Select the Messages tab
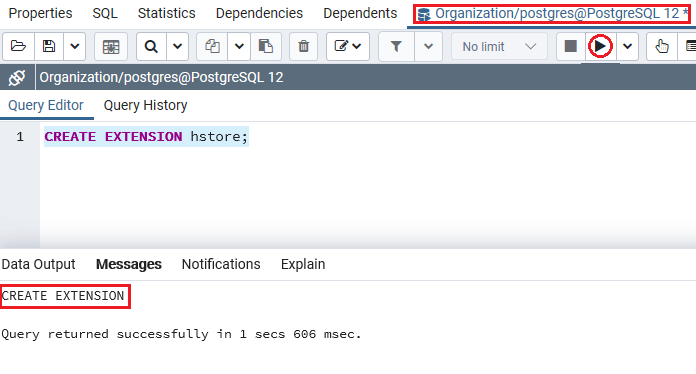The image size is (696, 374). [129, 264]
